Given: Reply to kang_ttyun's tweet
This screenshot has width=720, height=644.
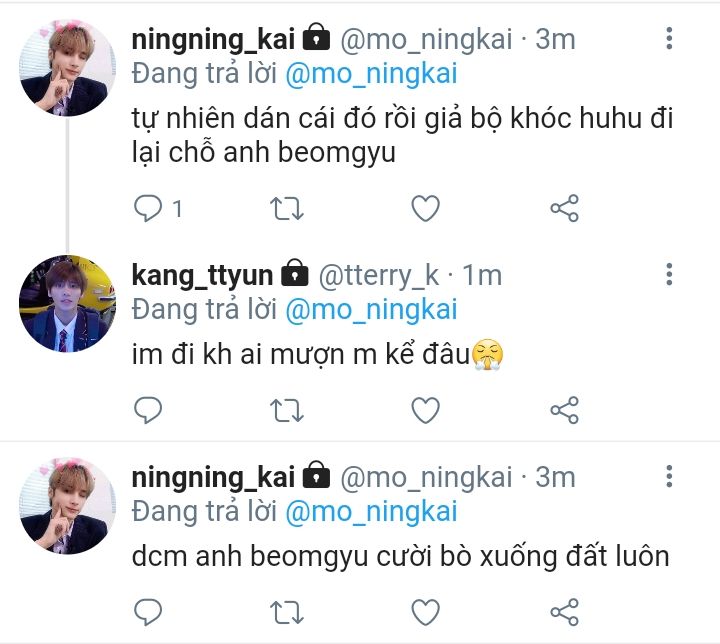Looking at the screenshot, I should click(x=148, y=409).
